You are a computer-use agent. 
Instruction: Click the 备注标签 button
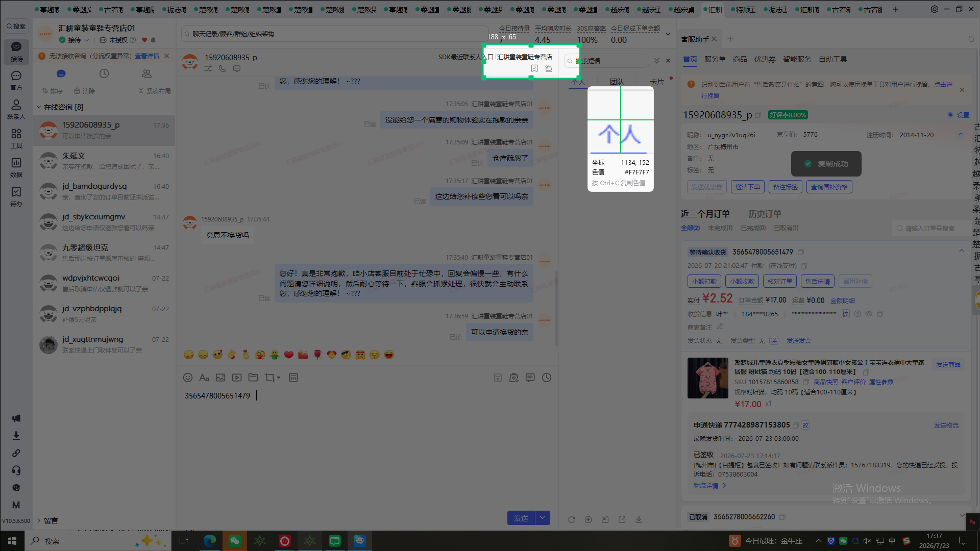coord(786,187)
